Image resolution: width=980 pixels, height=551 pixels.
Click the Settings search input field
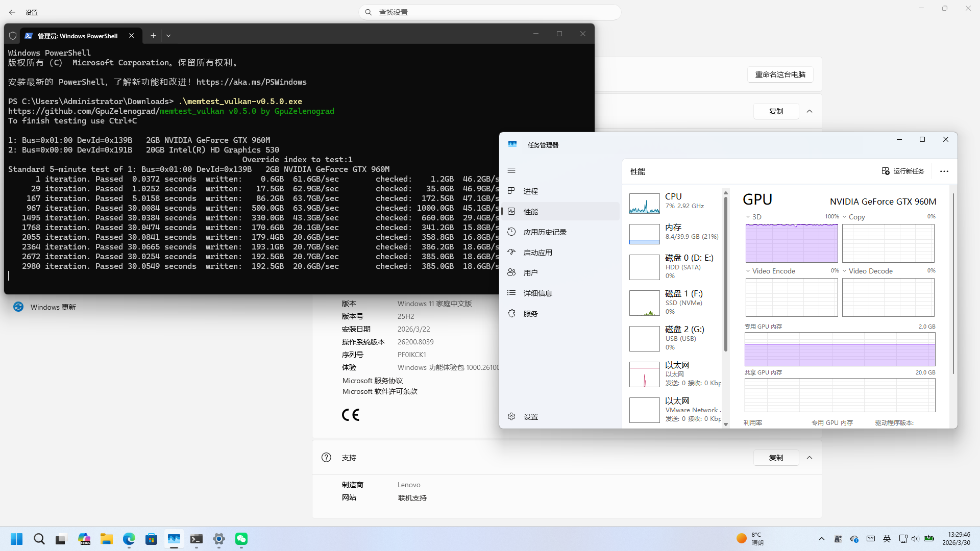[490, 12]
